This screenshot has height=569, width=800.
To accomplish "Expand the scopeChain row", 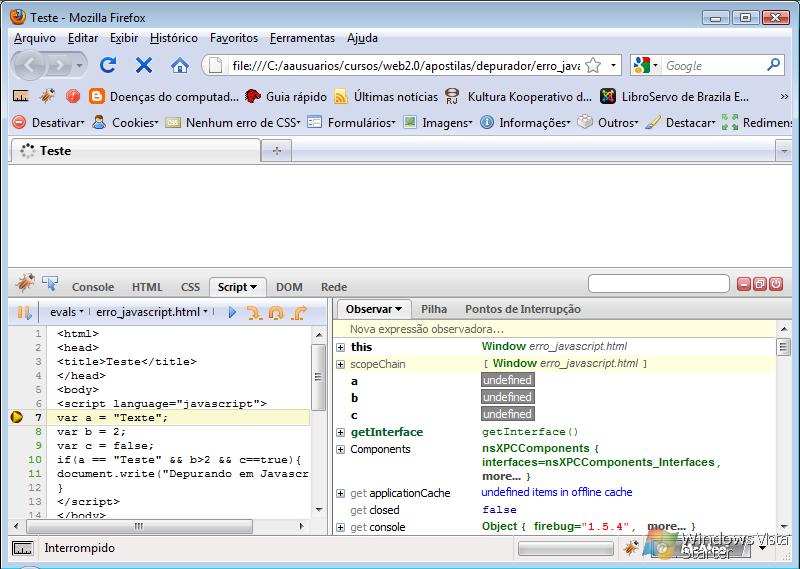I will click(x=340, y=364).
